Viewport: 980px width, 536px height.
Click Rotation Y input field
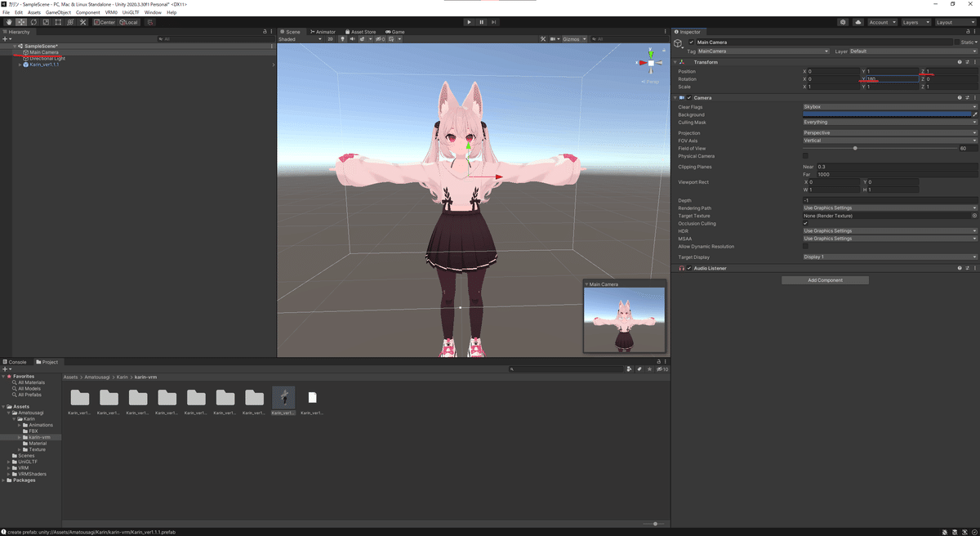(x=892, y=79)
